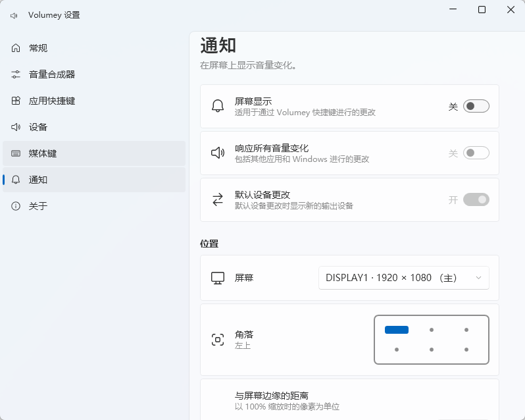Screen dimensions: 525x420
Task: Click the apps icon beside 应用快捷键
Action: (16, 101)
